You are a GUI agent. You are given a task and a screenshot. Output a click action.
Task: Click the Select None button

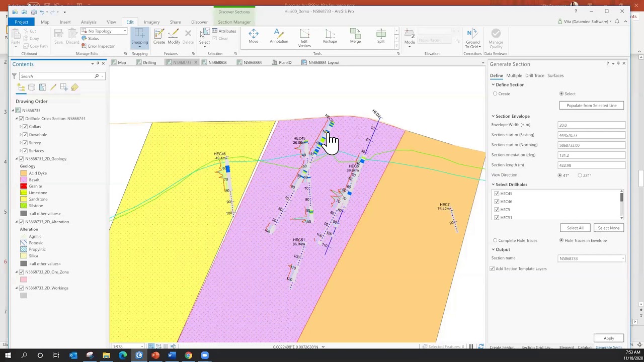[x=608, y=228]
